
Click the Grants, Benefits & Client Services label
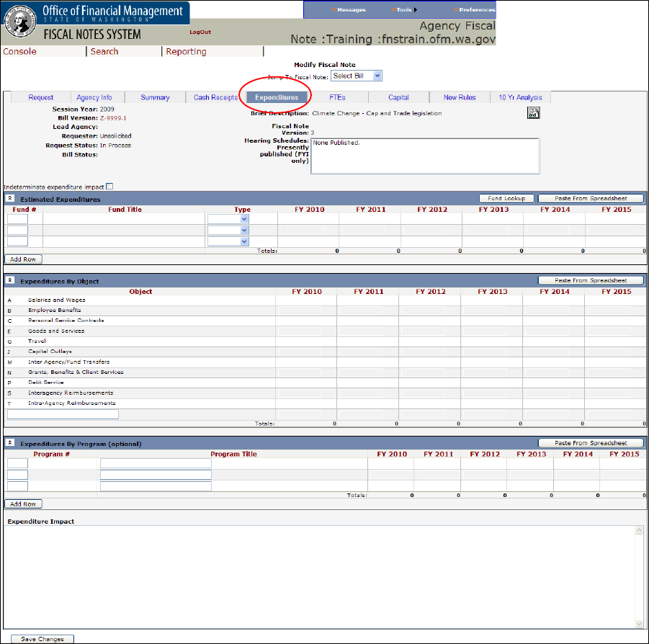(x=76, y=372)
